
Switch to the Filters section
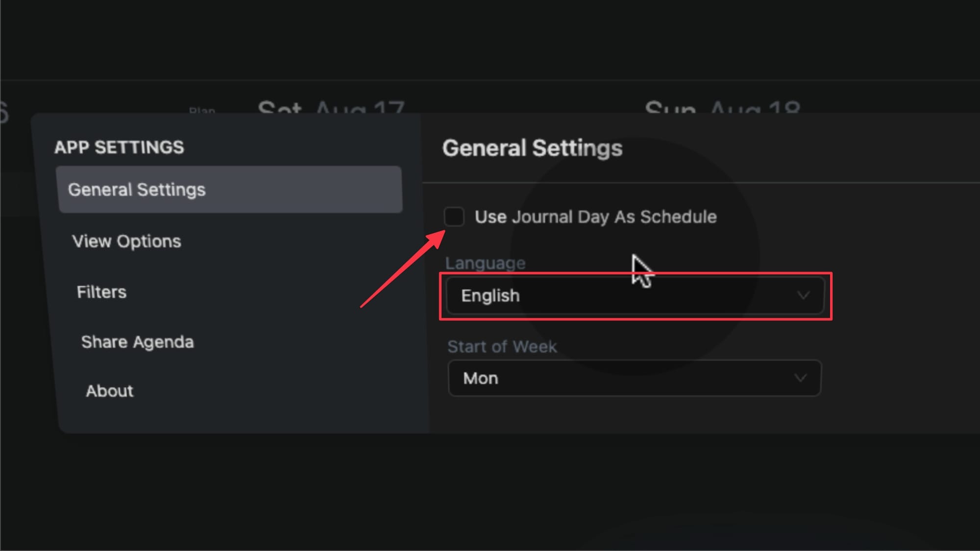pos(101,292)
